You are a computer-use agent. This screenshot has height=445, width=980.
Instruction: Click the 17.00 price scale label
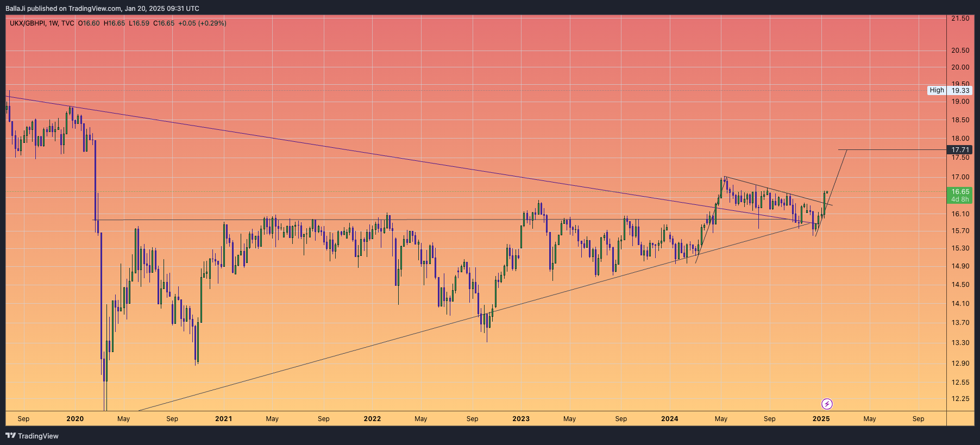(960, 177)
